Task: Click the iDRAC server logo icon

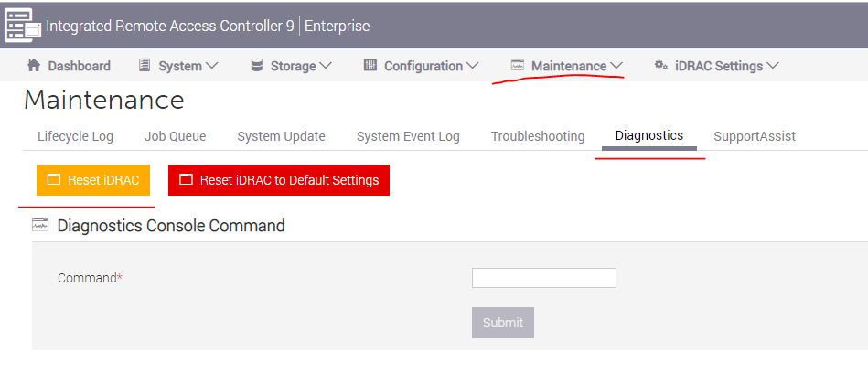Action: (23, 26)
